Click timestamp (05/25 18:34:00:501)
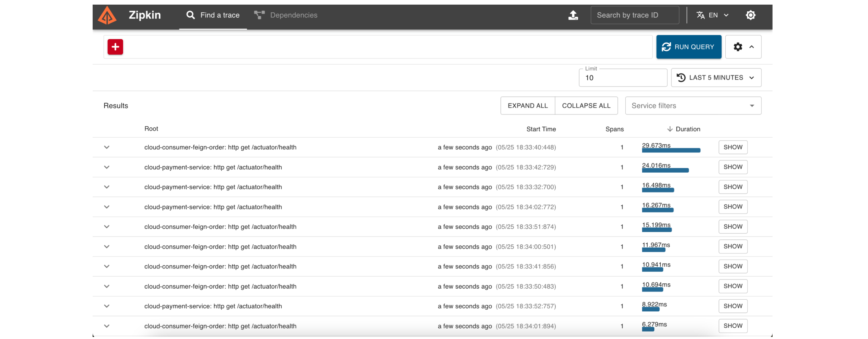The height and width of the screenshot is (339, 868). [526, 246]
